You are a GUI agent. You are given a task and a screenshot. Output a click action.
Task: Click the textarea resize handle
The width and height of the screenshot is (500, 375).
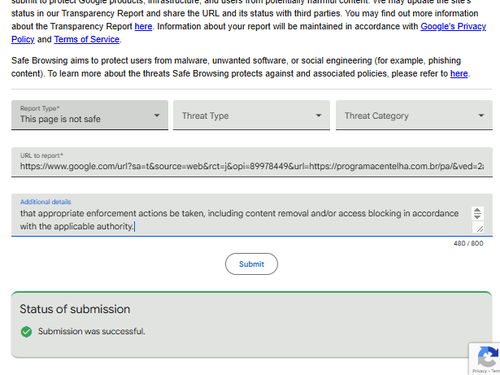pyautogui.click(x=480, y=228)
